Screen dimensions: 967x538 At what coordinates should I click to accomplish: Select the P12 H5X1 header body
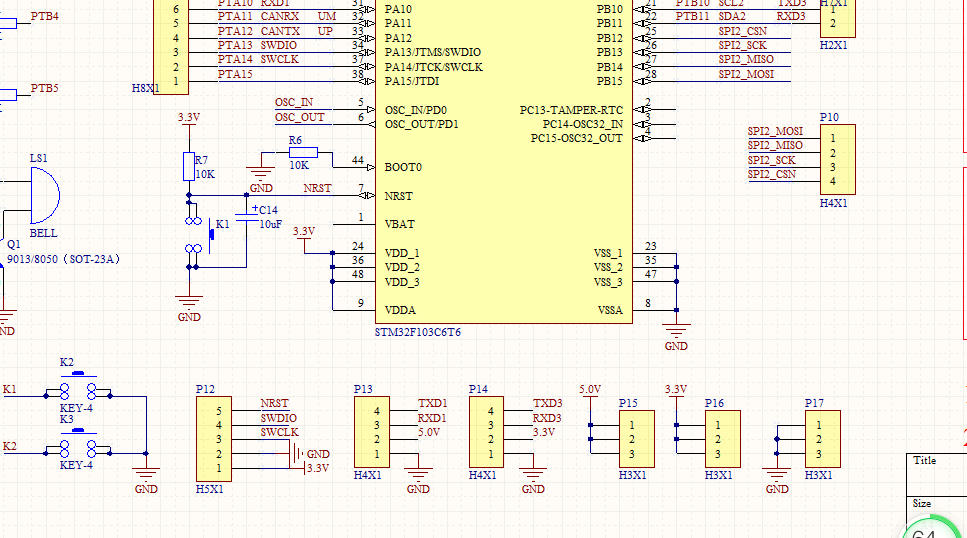213,439
